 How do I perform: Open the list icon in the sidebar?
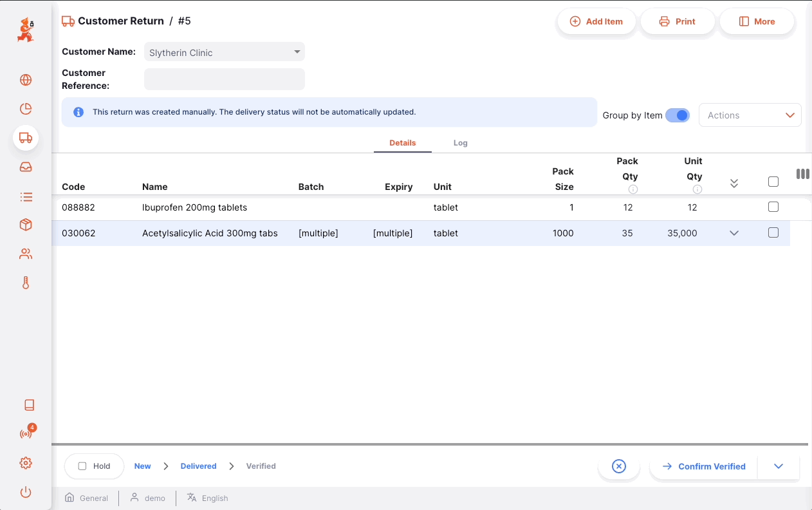pyautogui.click(x=26, y=196)
